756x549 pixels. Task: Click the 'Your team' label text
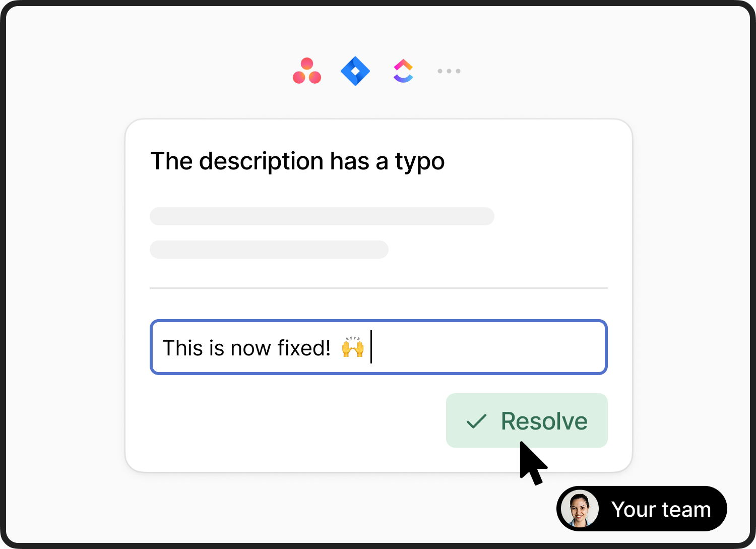click(661, 510)
